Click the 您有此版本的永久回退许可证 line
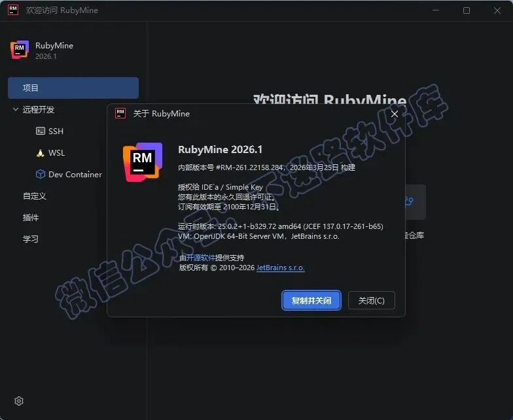 (226, 197)
